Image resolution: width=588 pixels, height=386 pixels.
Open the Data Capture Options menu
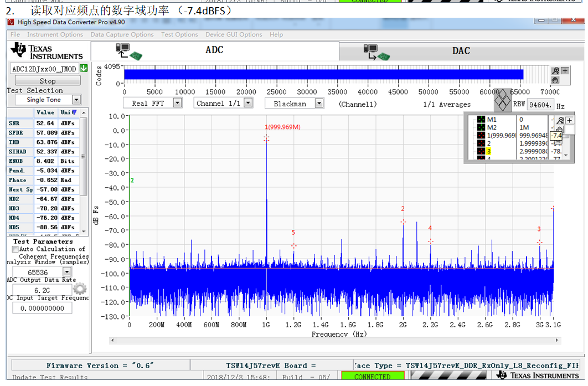pyautogui.click(x=122, y=34)
